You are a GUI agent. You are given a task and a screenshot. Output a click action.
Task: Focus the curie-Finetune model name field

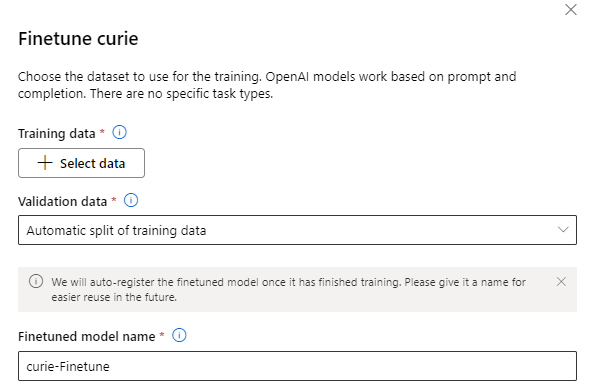[297, 366]
